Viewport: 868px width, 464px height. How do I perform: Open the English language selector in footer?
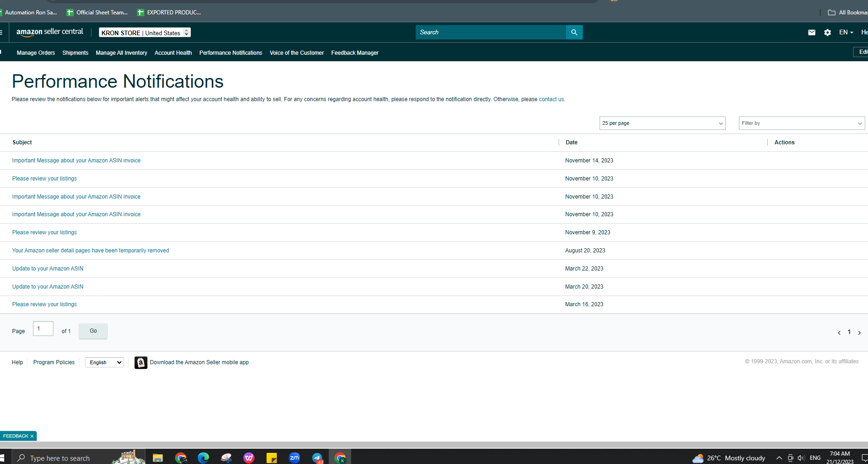pyautogui.click(x=104, y=362)
